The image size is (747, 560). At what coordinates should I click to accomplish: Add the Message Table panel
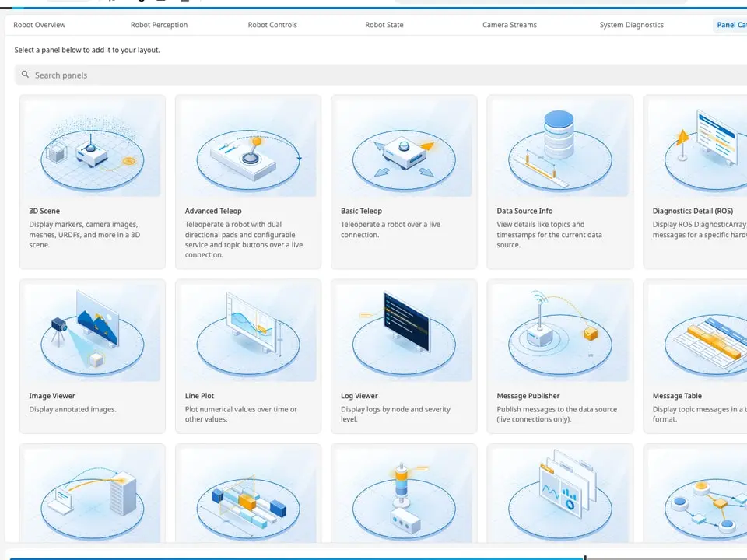[x=695, y=356]
